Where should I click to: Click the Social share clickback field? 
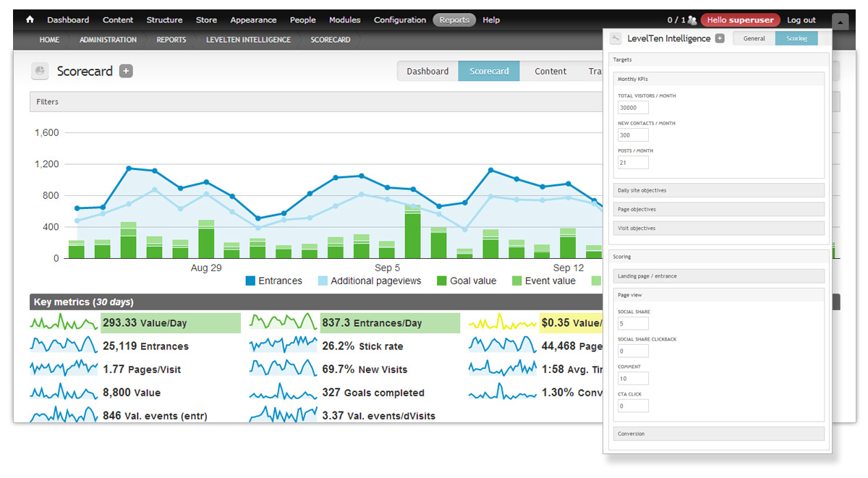pyautogui.click(x=633, y=351)
